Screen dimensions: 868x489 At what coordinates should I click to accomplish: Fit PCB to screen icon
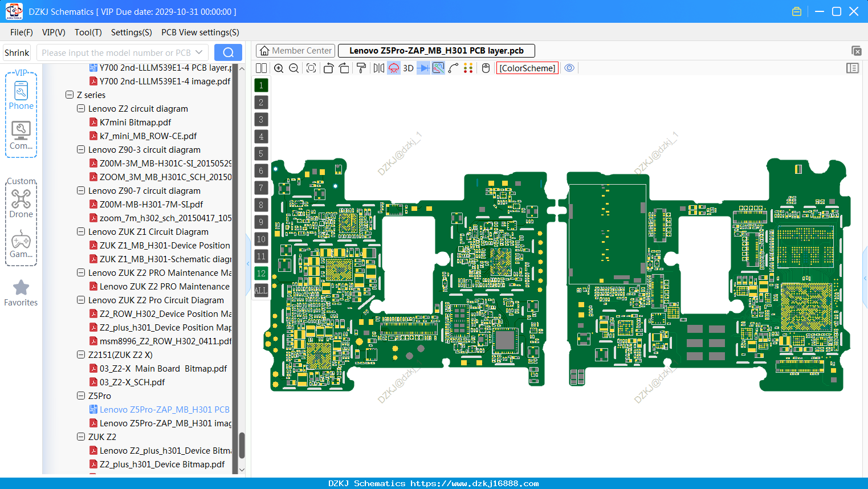click(311, 68)
